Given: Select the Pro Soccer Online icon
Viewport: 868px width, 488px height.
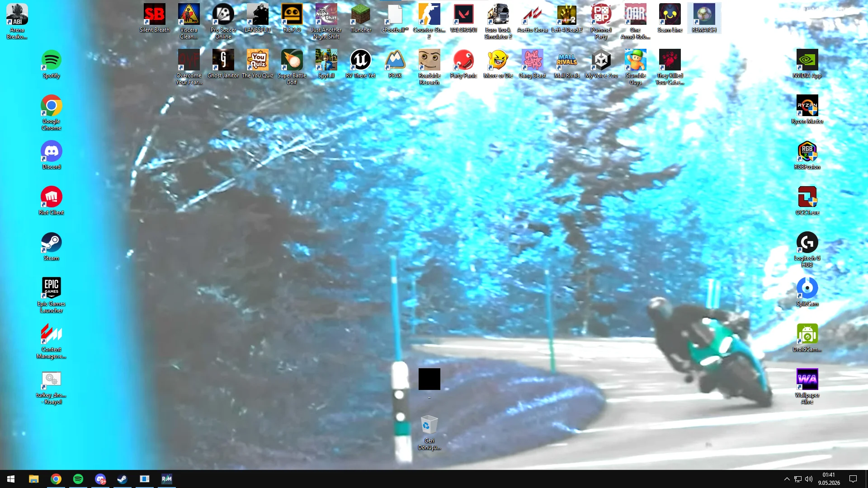Looking at the screenshot, I should 223,21.
